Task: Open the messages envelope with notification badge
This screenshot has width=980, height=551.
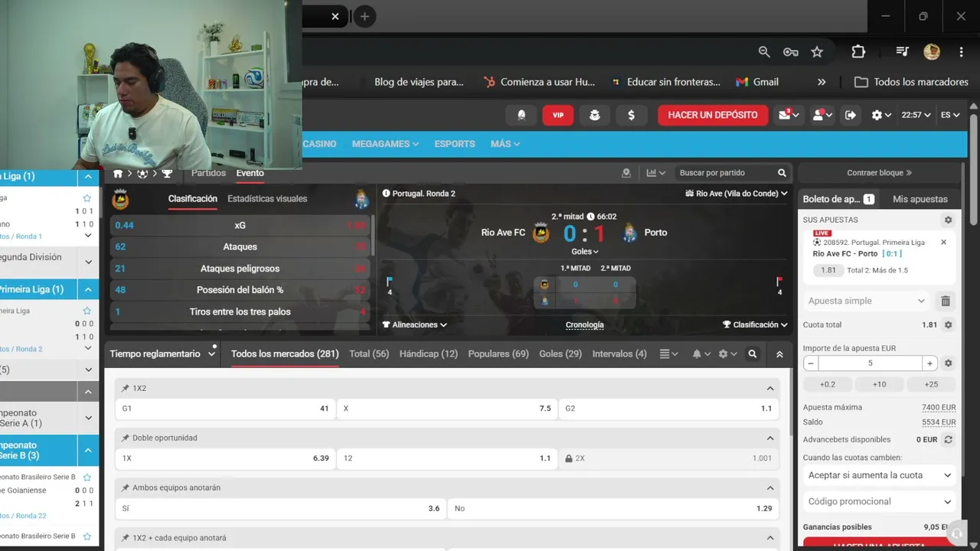Action: tap(788, 115)
